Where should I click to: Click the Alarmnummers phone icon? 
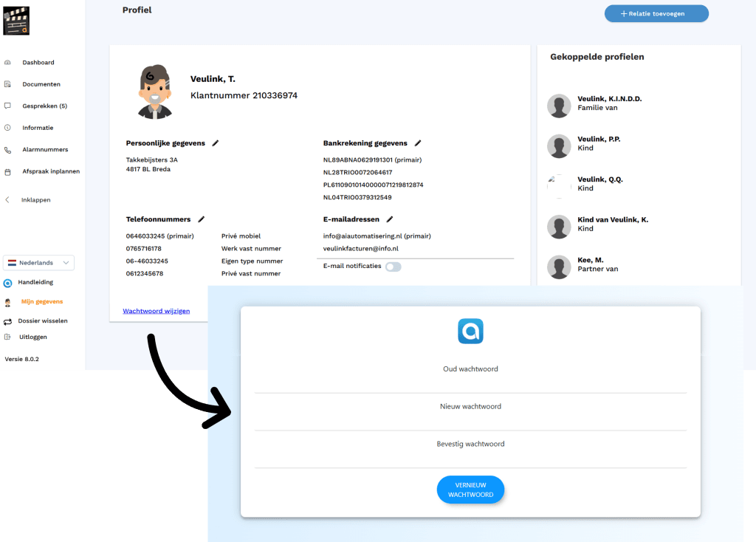point(7,150)
